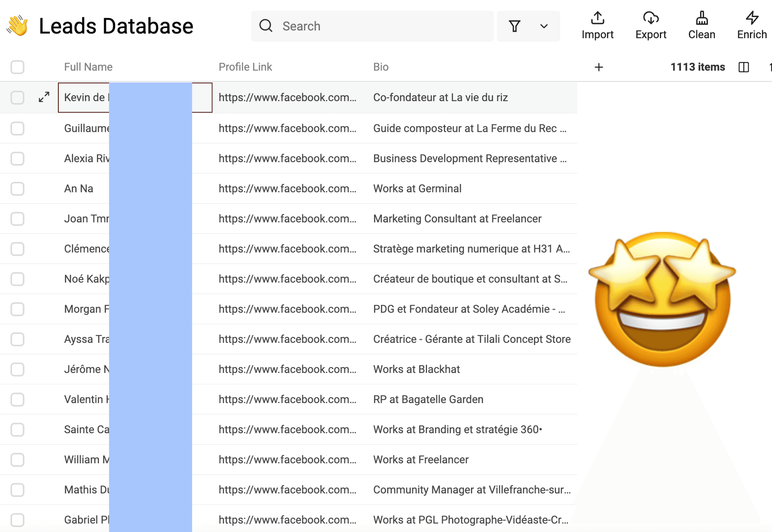This screenshot has width=772, height=532.
Task: Click the Clean broom icon
Action: click(x=702, y=18)
